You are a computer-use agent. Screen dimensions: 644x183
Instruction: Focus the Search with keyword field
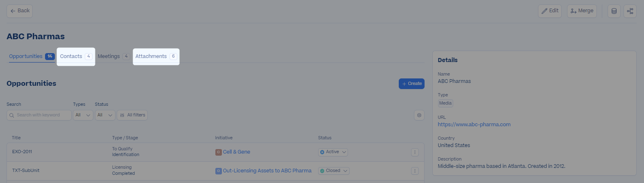click(x=39, y=115)
